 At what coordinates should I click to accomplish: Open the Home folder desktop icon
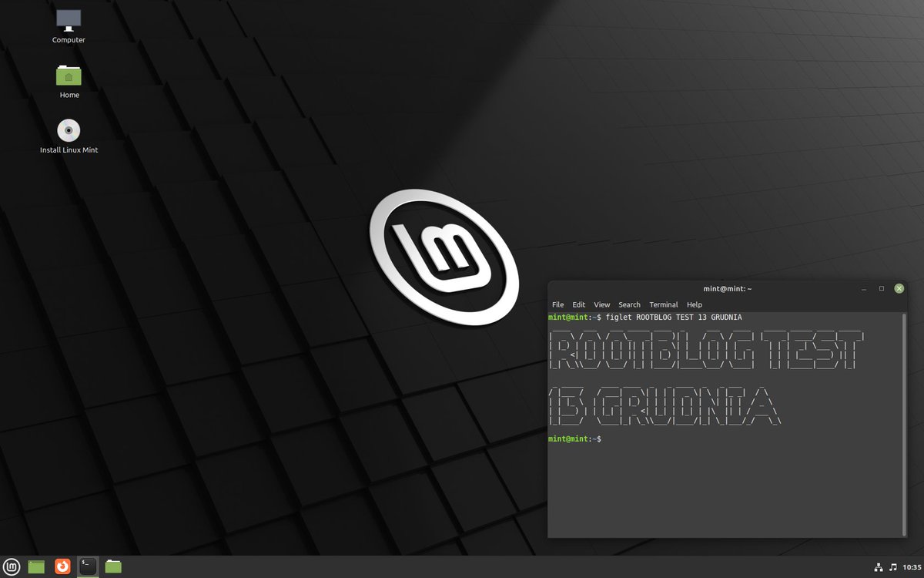[69, 76]
